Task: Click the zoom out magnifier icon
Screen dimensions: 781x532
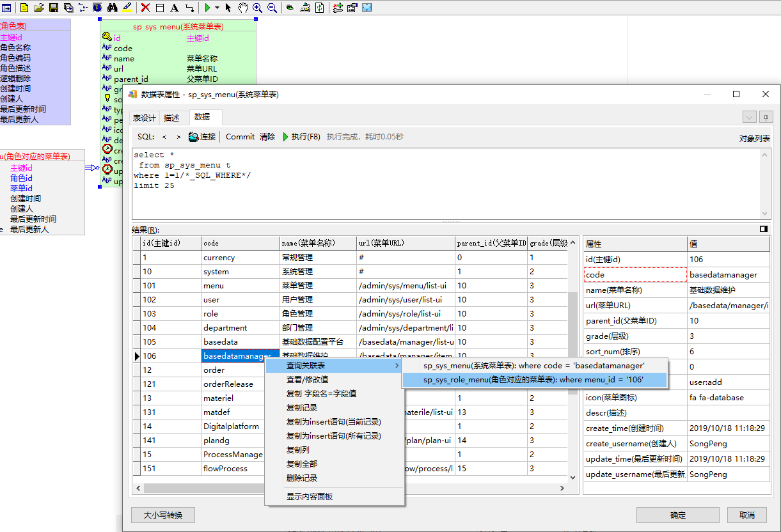Action: click(272, 8)
